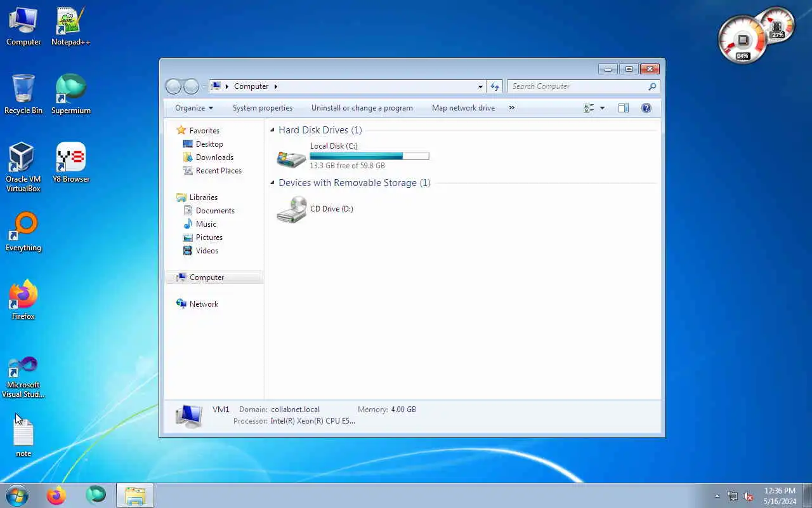Click the Local Disk (C:) usage bar
Image resolution: width=812 pixels, height=508 pixels.
coord(369,156)
